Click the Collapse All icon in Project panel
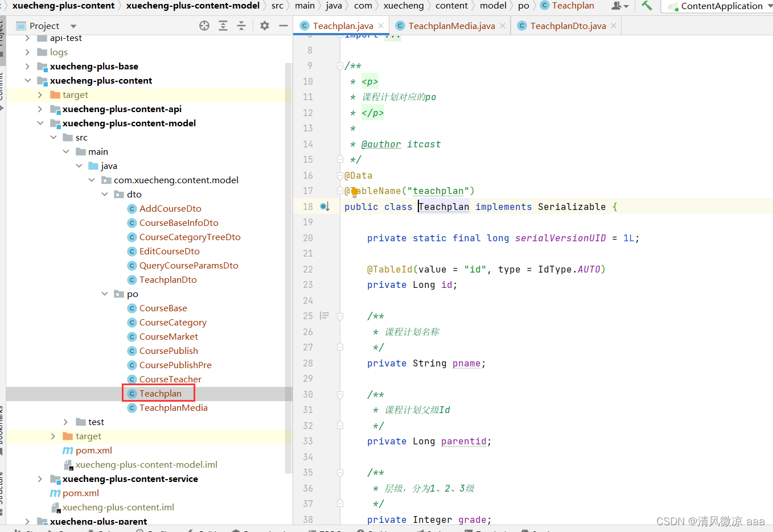The image size is (773, 532). pos(241,26)
